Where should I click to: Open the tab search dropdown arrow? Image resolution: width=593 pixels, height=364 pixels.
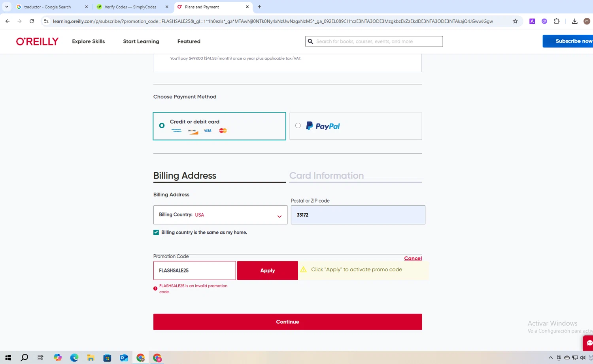7,7
